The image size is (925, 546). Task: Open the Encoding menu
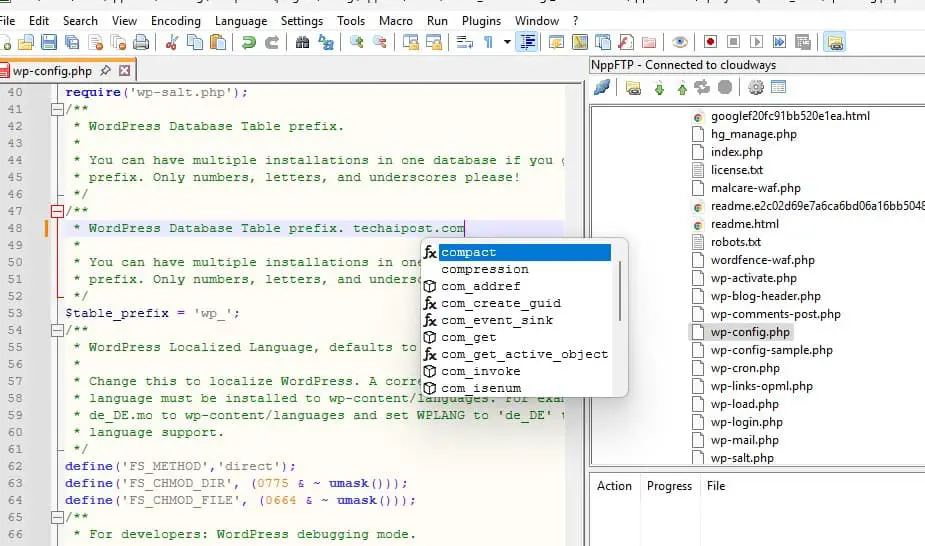pyautogui.click(x=176, y=21)
